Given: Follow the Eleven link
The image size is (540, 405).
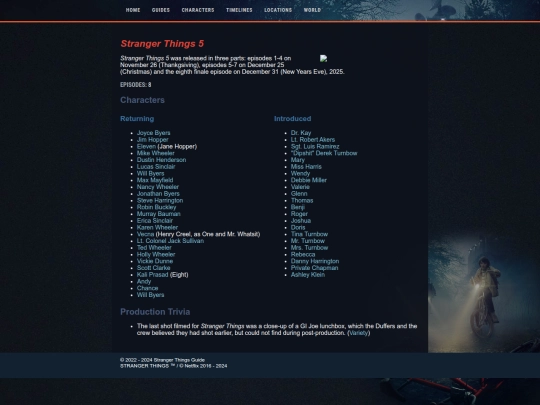Looking at the screenshot, I should [146, 146].
